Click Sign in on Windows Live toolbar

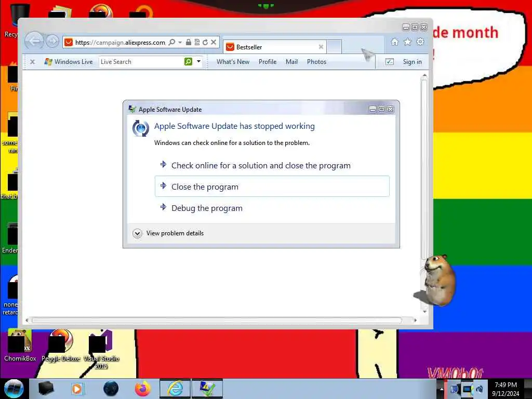pyautogui.click(x=412, y=62)
